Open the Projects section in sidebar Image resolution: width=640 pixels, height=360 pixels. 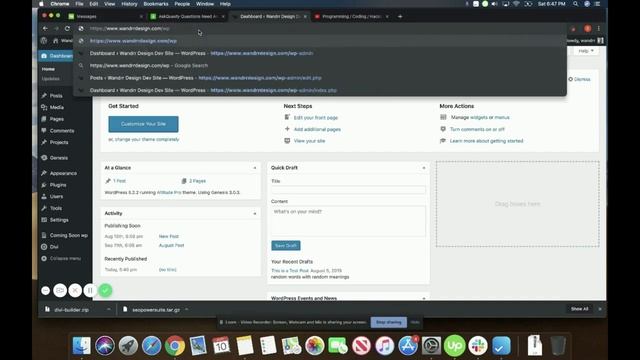pos(59,142)
